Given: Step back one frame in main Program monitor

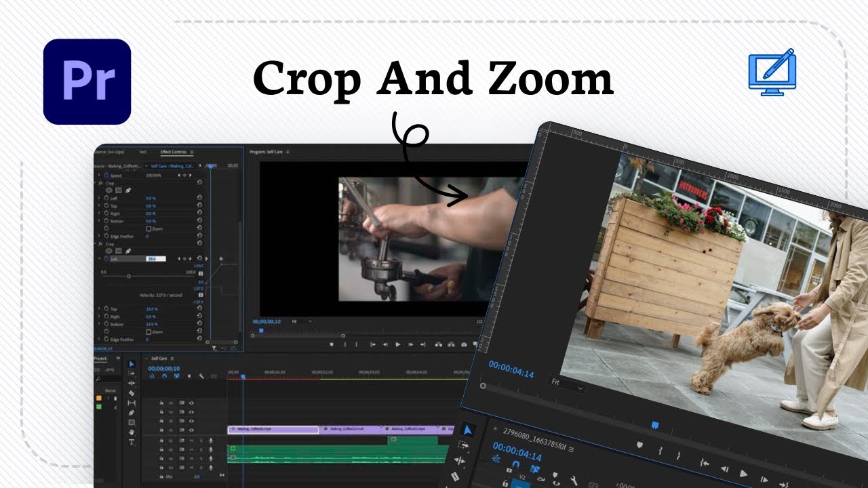Looking at the screenshot, I should point(385,344).
